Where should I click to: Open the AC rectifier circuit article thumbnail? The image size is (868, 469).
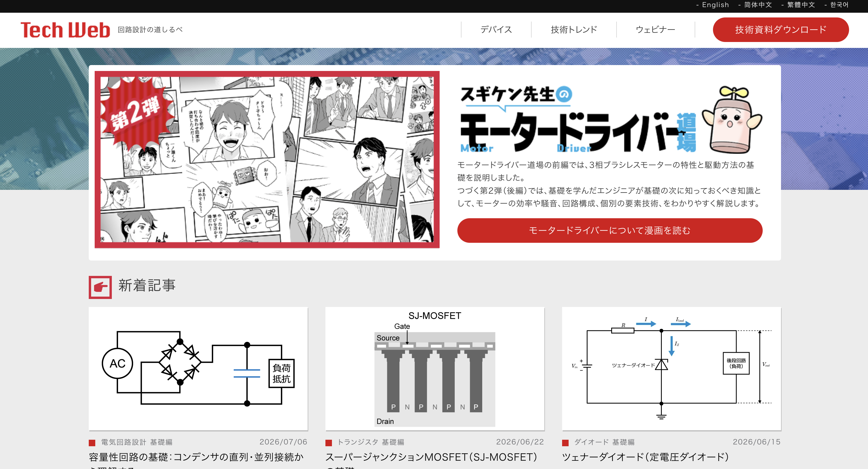pyautogui.click(x=198, y=368)
